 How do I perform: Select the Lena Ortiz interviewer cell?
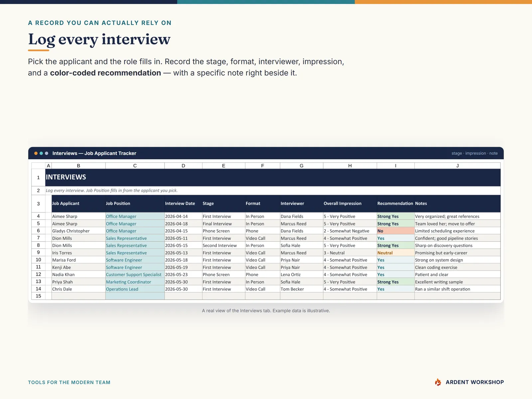[x=302, y=275]
